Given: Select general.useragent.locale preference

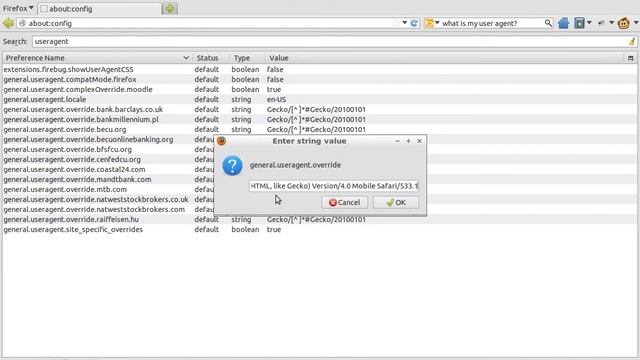Looking at the screenshot, I should [x=320, y=99].
